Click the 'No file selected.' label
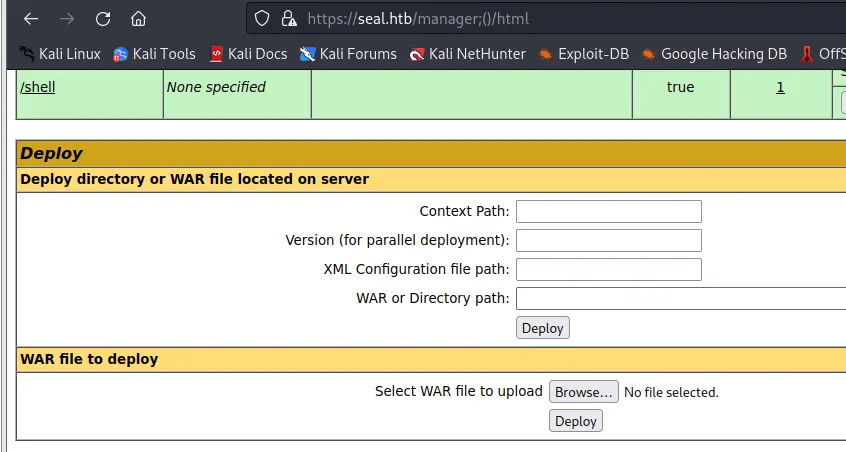Screen dimensions: 846x452 (x=671, y=392)
